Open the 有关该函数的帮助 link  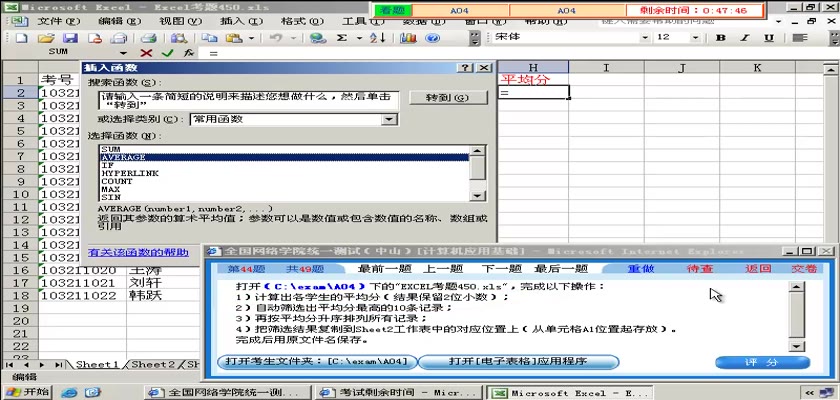(138, 252)
